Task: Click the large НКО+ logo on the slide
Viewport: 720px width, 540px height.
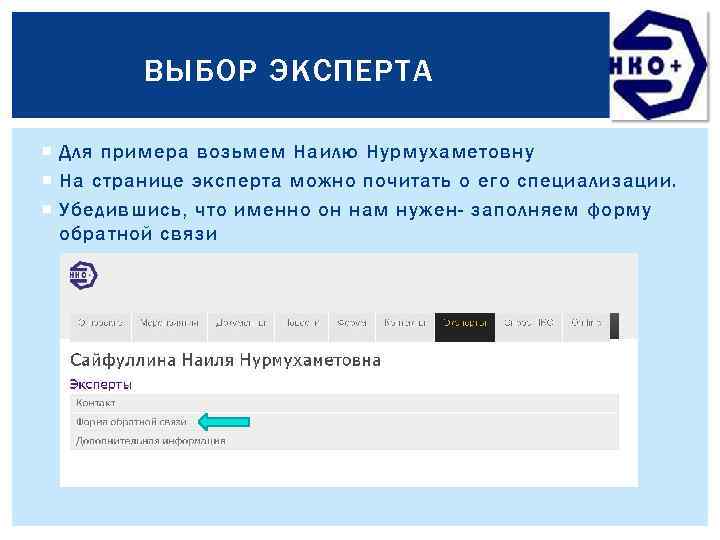Action: click(x=659, y=65)
